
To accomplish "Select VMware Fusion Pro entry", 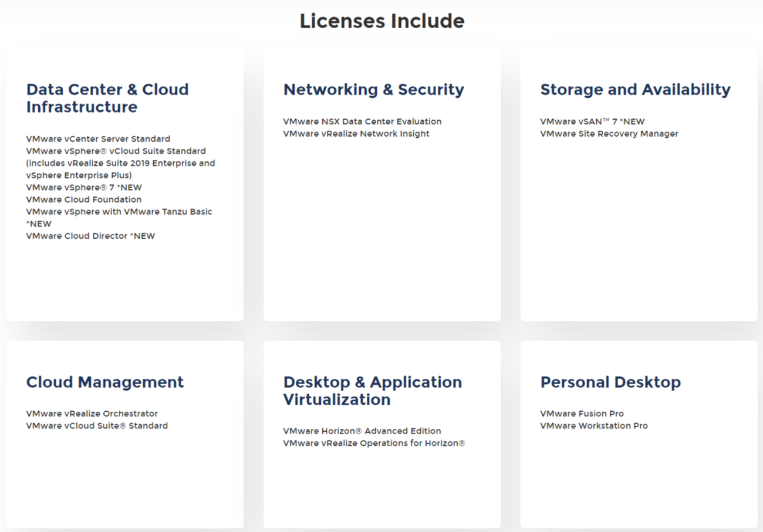I will pyautogui.click(x=582, y=414).
